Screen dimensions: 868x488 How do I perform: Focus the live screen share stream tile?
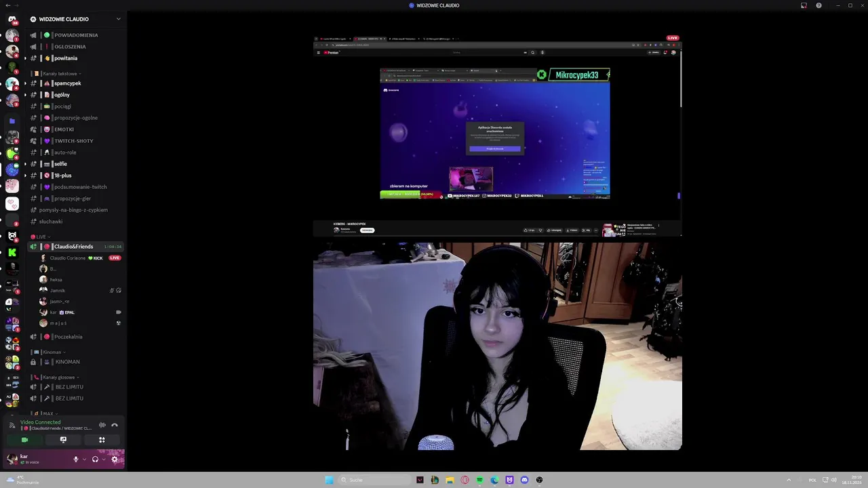[498, 136]
